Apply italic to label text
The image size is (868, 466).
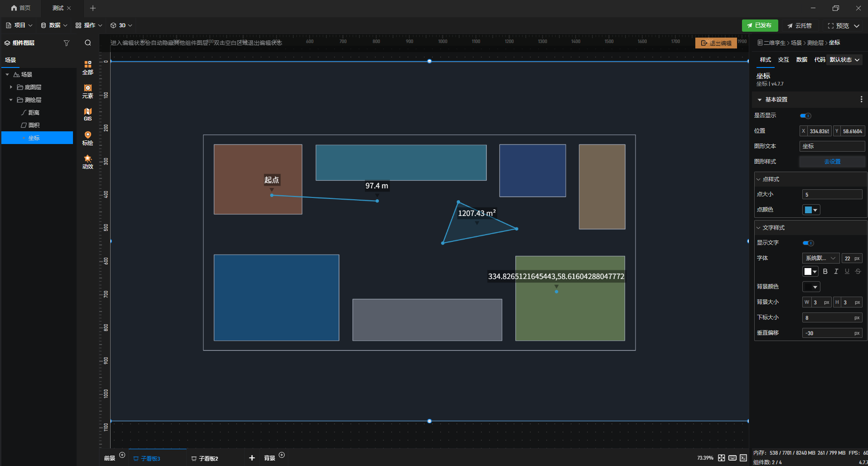pos(836,271)
